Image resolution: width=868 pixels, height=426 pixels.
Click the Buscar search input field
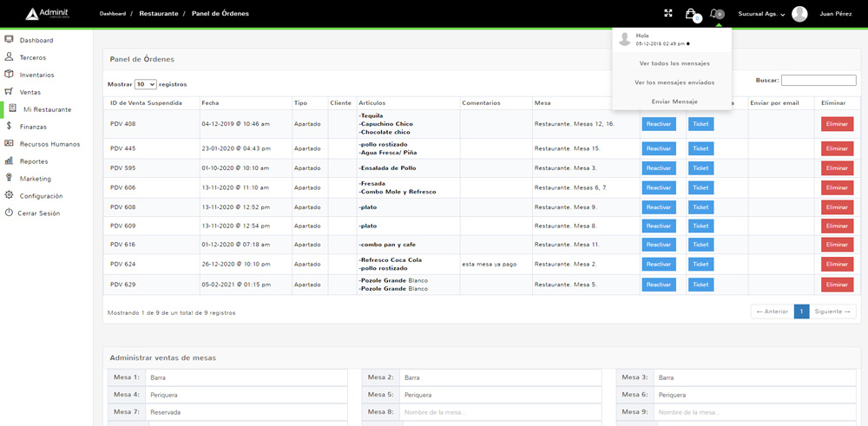pos(819,81)
